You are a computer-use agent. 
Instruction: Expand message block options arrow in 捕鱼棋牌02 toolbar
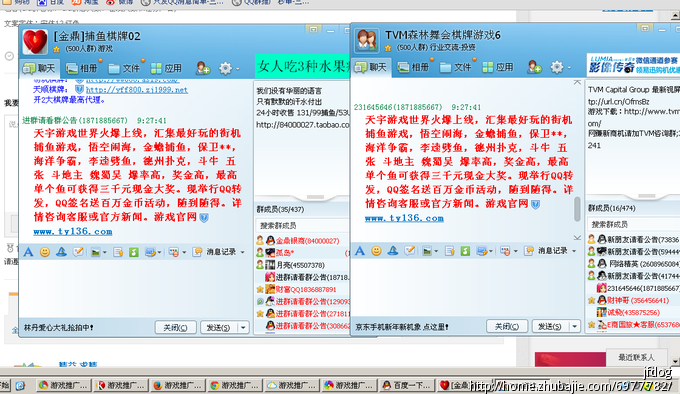tap(184, 252)
